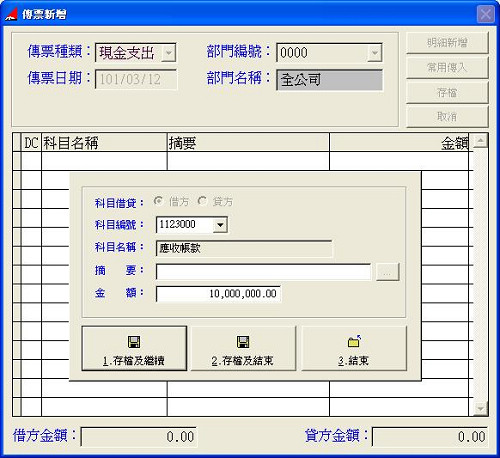Image resolution: width=500 pixels, height=458 pixels.
Task: Click the 傳票日期 date field
Action: (136, 79)
